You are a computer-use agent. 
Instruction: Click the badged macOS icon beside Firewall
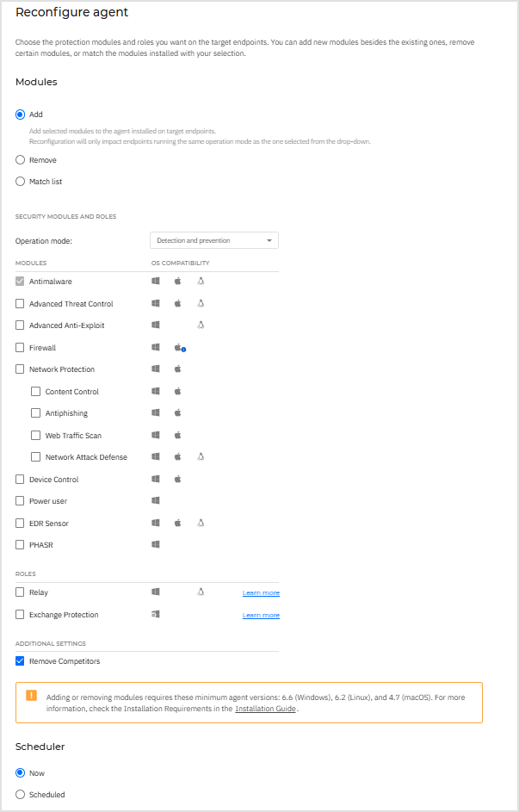click(177, 347)
